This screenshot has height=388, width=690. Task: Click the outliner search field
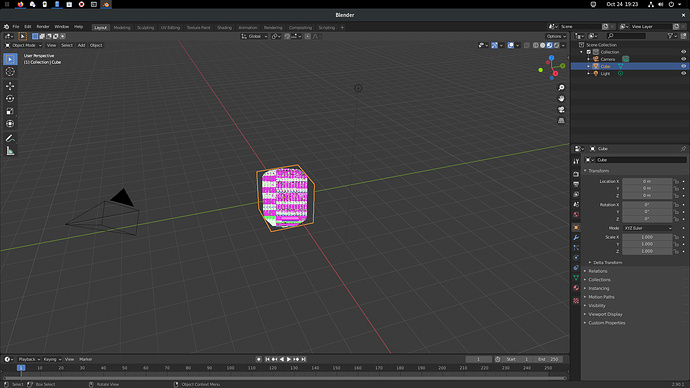pos(627,36)
